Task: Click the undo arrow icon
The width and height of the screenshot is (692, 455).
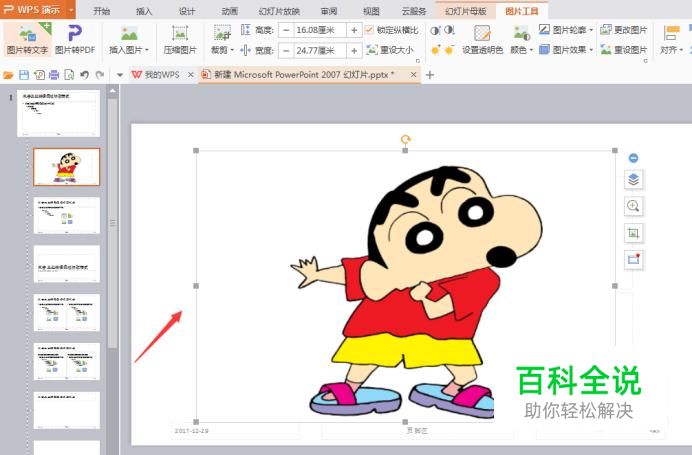Action: click(85, 75)
